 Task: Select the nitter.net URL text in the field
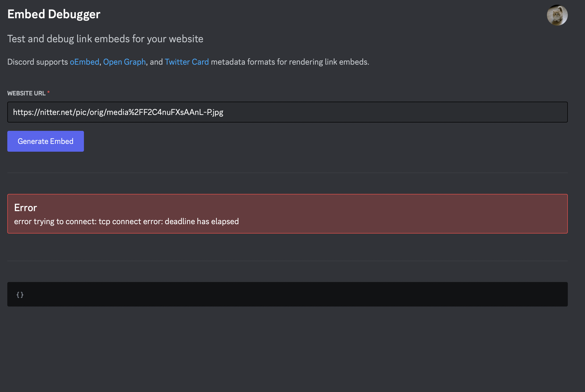tap(119, 112)
